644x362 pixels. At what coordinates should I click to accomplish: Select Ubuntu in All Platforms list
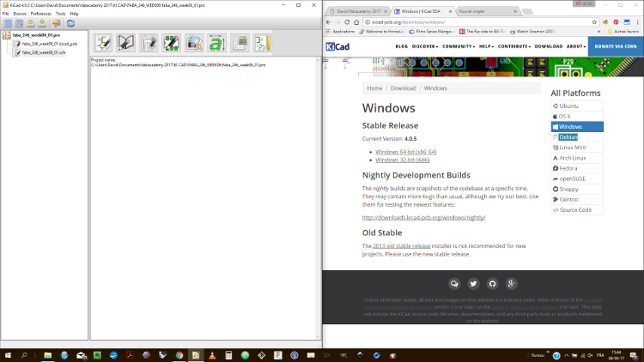click(577, 106)
